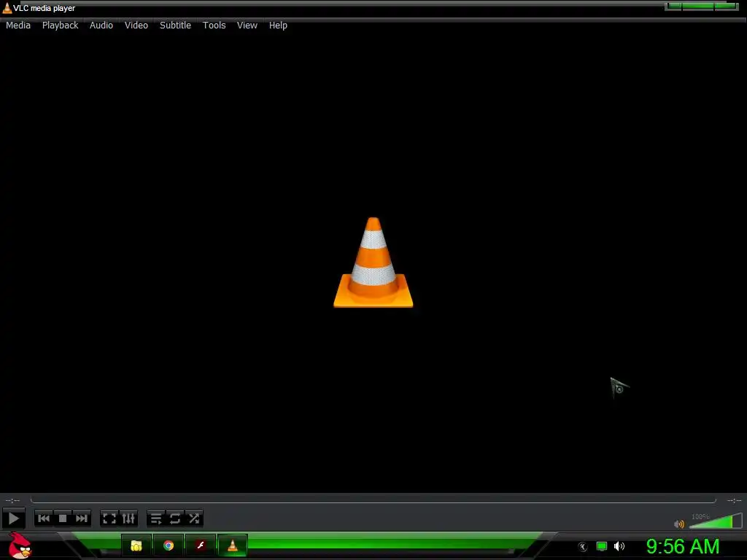Click the seek bar timeline
The image size is (747, 560).
click(x=373, y=500)
